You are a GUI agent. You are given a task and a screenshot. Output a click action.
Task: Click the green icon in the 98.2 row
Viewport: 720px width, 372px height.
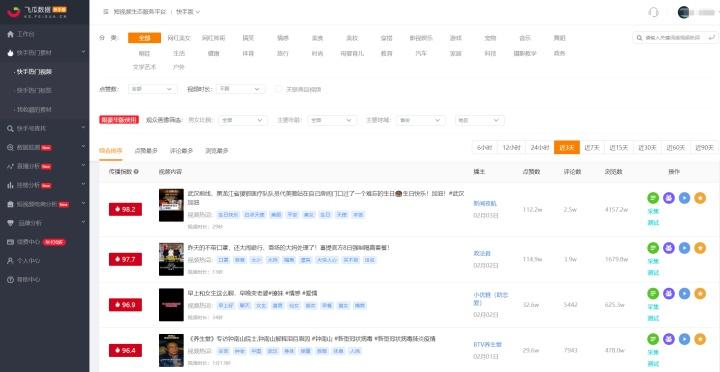(x=653, y=198)
